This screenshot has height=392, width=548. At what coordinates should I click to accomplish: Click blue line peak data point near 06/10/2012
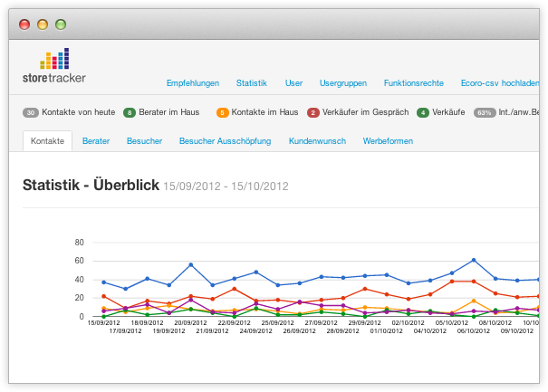click(x=473, y=260)
